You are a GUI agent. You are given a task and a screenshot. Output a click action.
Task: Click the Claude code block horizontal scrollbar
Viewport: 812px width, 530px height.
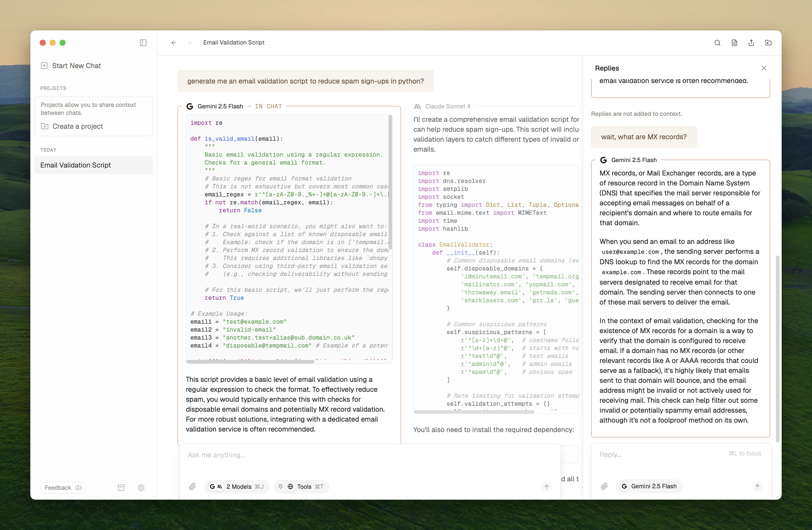pos(474,412)
